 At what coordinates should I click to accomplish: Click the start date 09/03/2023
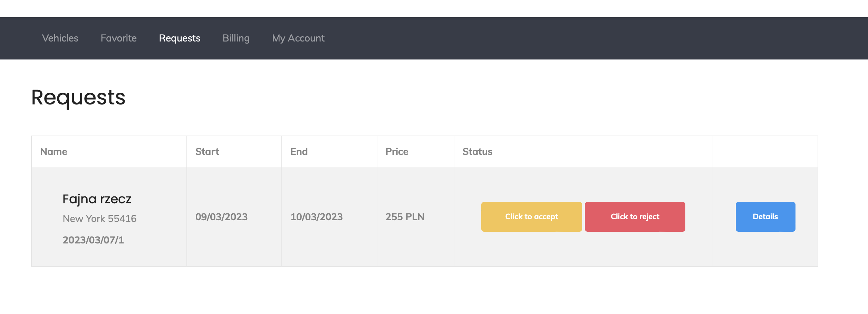221,217
